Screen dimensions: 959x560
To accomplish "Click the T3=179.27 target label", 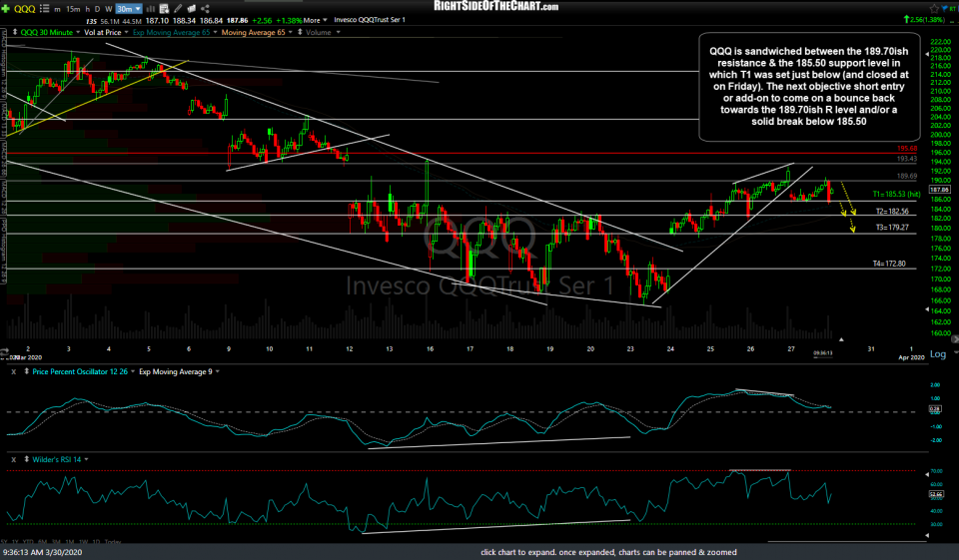I will tap(892, 228).
